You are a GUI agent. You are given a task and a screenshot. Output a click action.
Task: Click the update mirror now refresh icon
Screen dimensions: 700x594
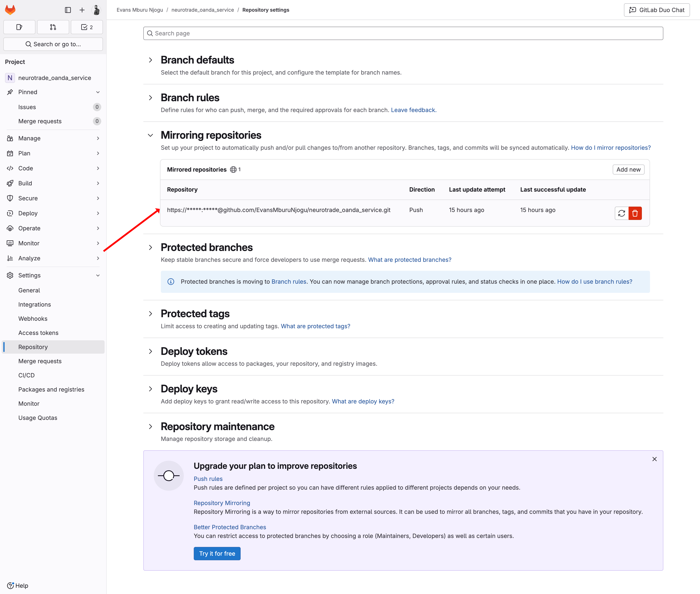(621, 213)
